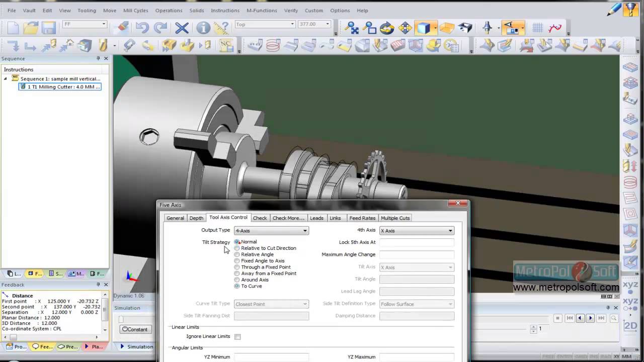644x362 pixels.
Task: Open the Verify menu
Action: click(x=291, y=10)
